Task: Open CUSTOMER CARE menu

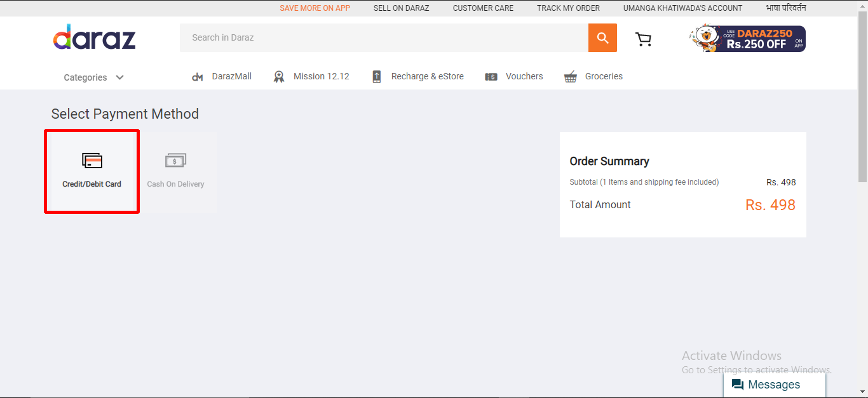Action: (483, 8)
